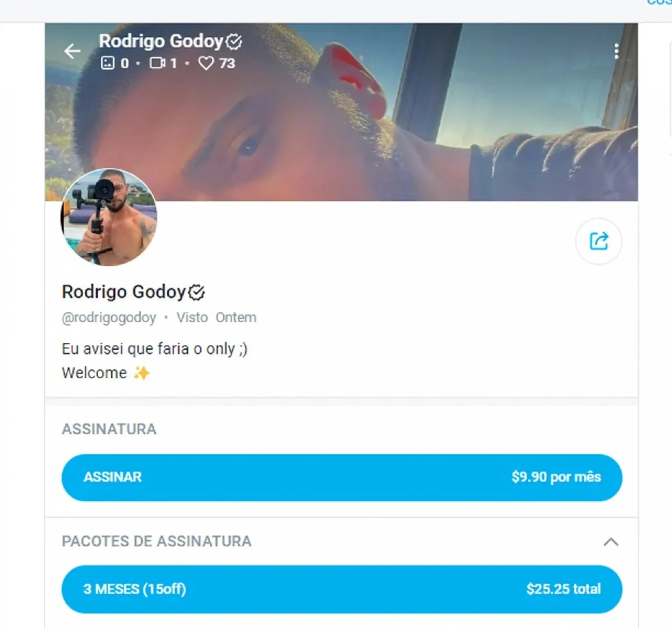This screenshot has height=629, width=672.
Task: Click the photo count icon in header
Action: point(107,63)
